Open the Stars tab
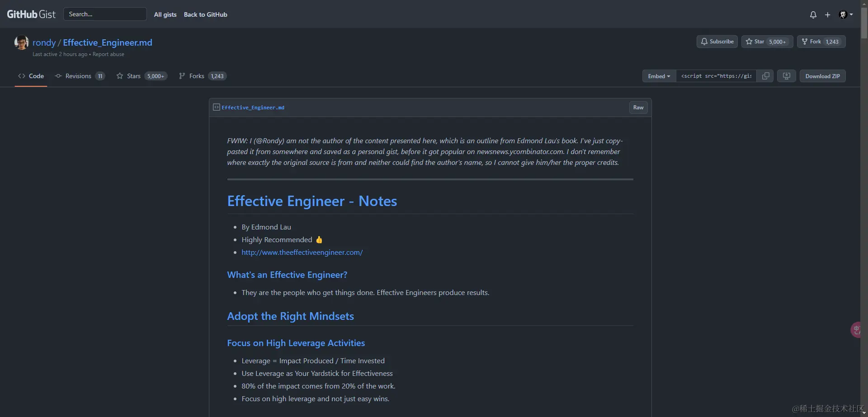The height and width of the screenshot is (417, 868). (x=142, y=76)
